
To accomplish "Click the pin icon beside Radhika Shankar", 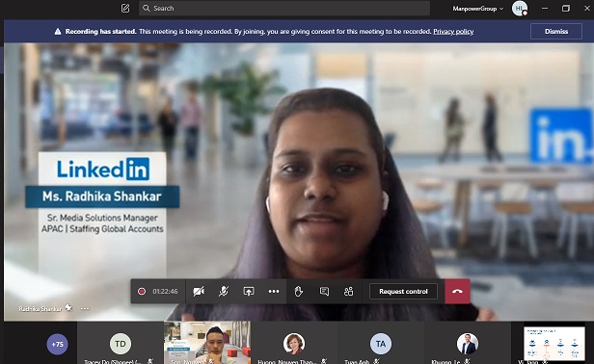I will point(69,307).
